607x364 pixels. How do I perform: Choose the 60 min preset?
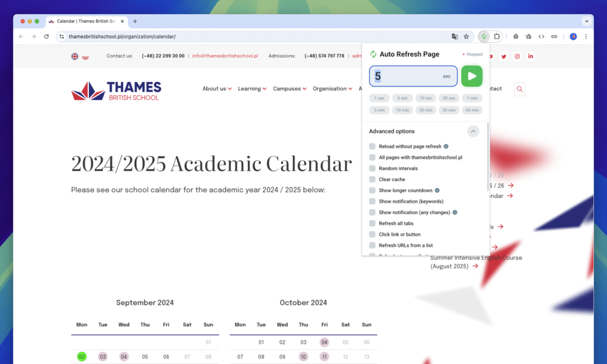point(472,110)
